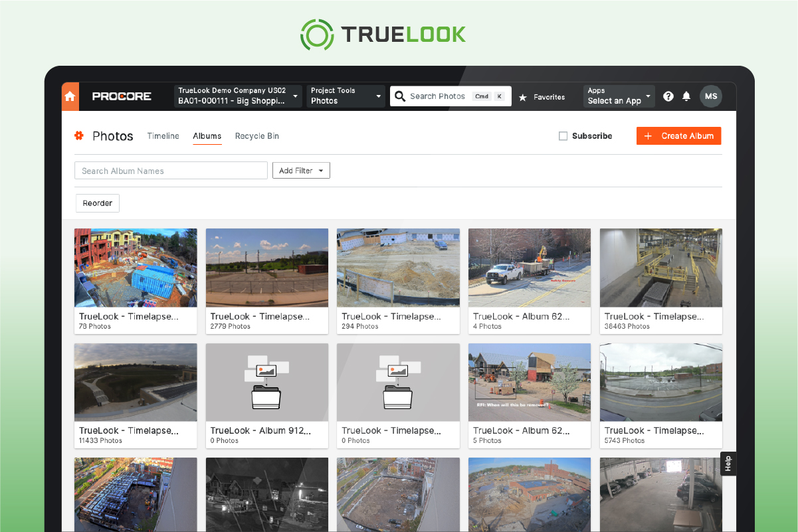Click the Reorder button

(x=97, y=203)
